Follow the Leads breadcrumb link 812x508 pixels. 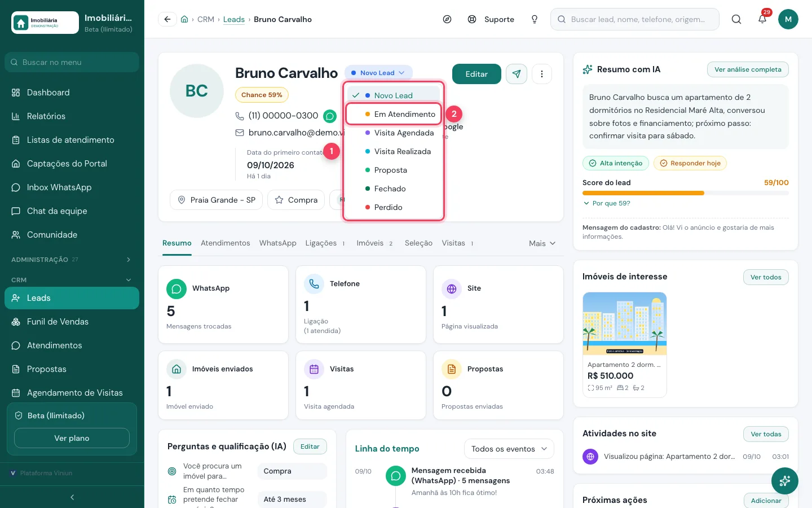click(x=234, y=19)
